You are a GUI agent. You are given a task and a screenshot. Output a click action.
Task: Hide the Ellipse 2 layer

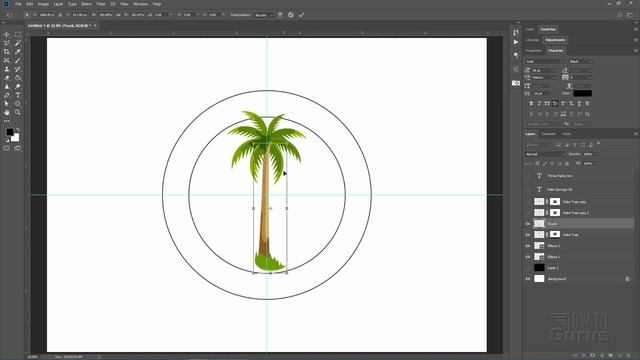(x=527, y=246)
